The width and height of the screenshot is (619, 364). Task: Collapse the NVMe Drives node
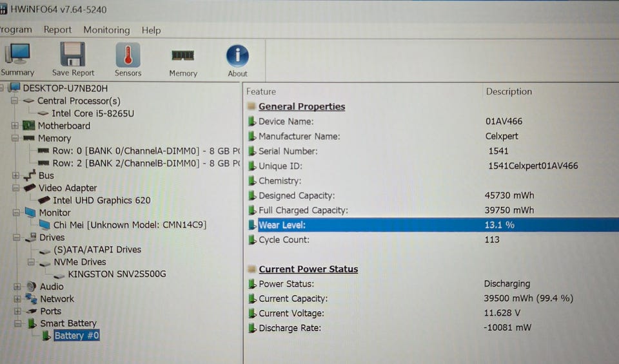click(x=31, y=262)
